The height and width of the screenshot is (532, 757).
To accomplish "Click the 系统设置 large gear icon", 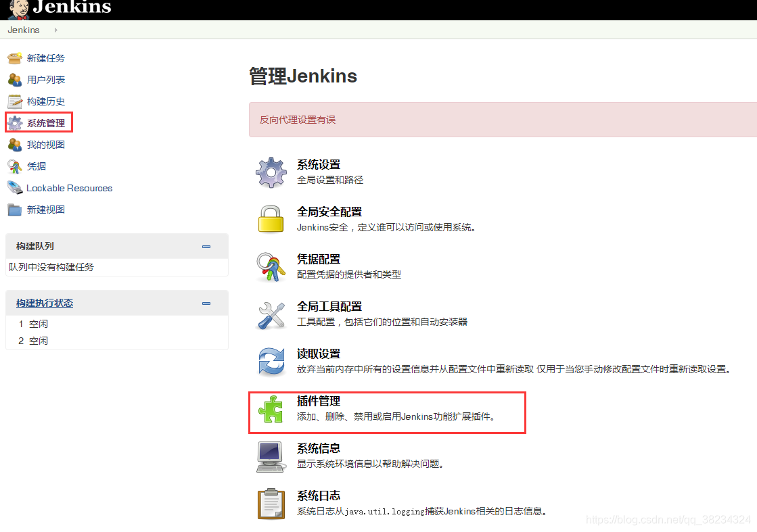I will (x=271, y=172).
